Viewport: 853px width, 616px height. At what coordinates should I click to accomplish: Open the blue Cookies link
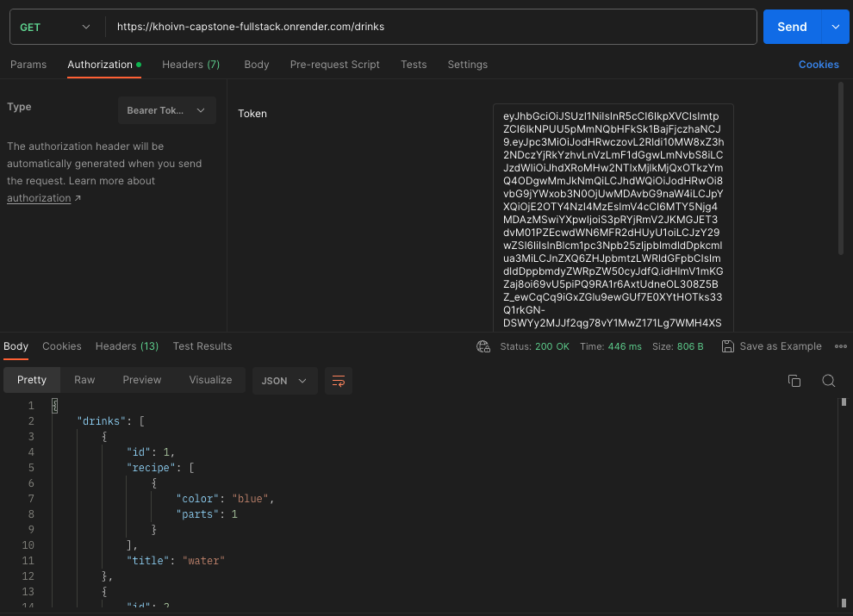pyautogui.click(x=819, y=65)
